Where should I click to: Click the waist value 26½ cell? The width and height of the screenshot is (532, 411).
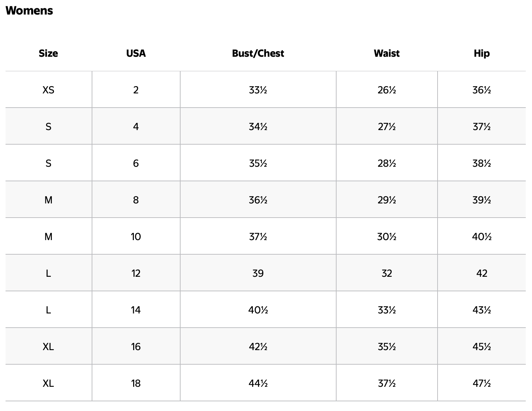(x=387, y=90)
